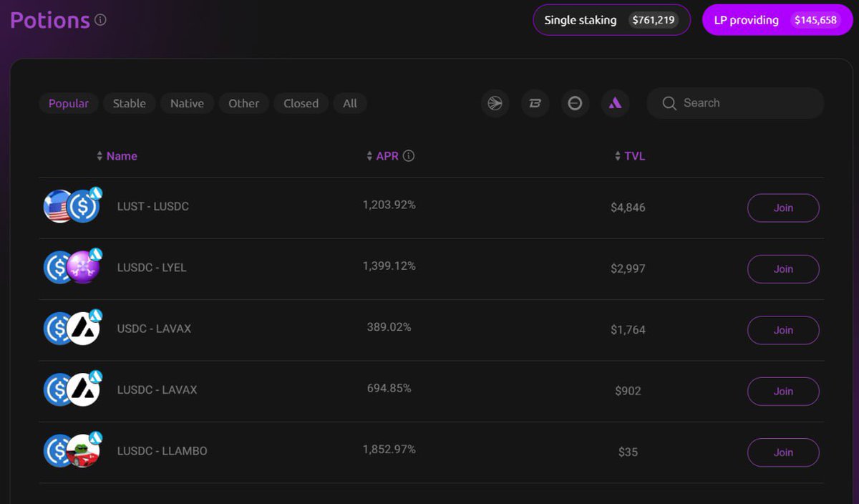Click the USDC - LAVAX token pair icon
The height and width of the screenshot is (504, 859).
[x=72, y=328]
